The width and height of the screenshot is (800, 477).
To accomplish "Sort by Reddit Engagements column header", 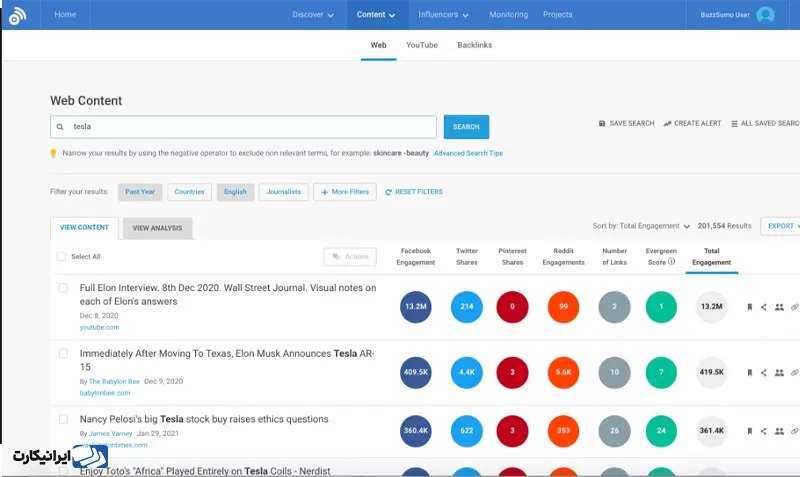I will tap(563, 257).
